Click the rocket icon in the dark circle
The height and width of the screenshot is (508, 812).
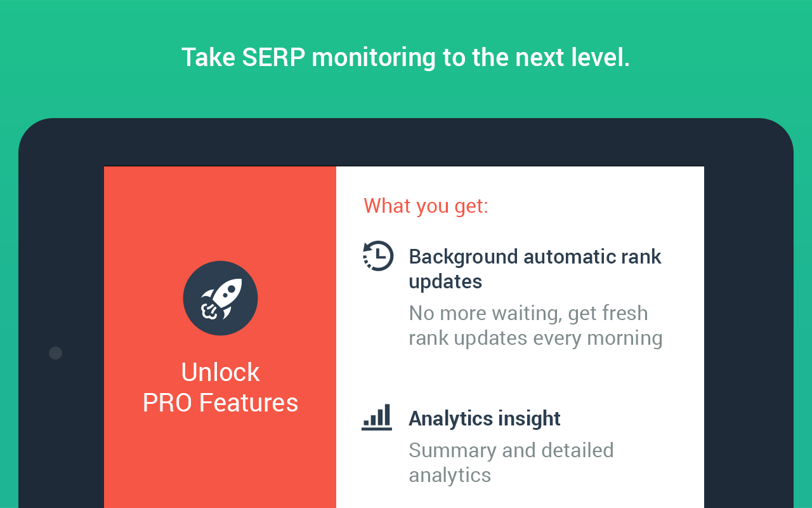[220, 298]
